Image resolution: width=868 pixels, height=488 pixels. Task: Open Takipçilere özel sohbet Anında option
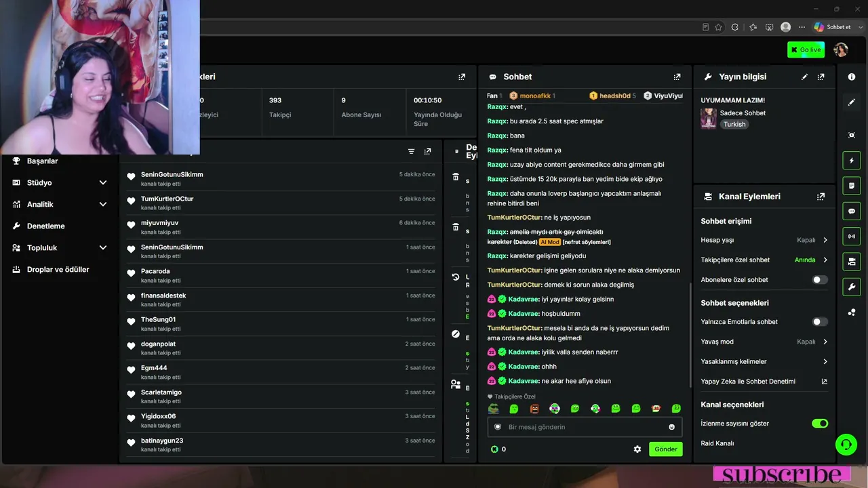click(811, 260)
